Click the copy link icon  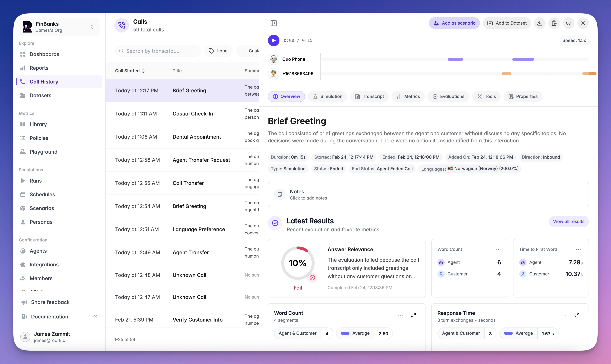pos(568,23)
